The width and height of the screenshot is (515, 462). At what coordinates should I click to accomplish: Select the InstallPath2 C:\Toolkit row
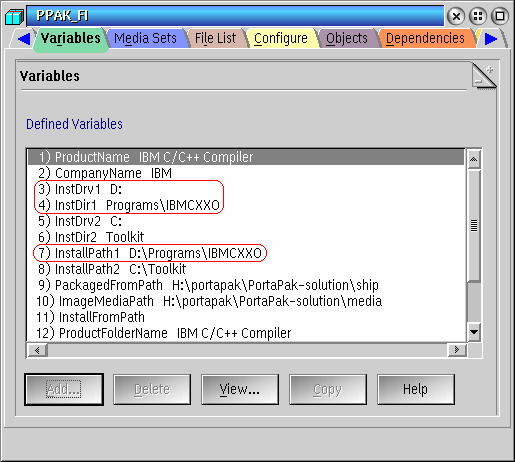(246, 269)
